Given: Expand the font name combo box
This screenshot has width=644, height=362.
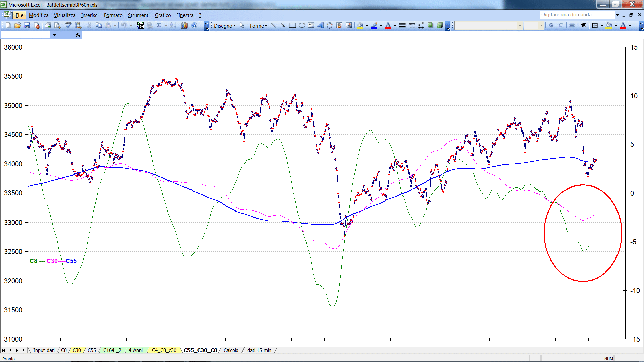Looking at the screenshot, I should [x=520, y=25].
